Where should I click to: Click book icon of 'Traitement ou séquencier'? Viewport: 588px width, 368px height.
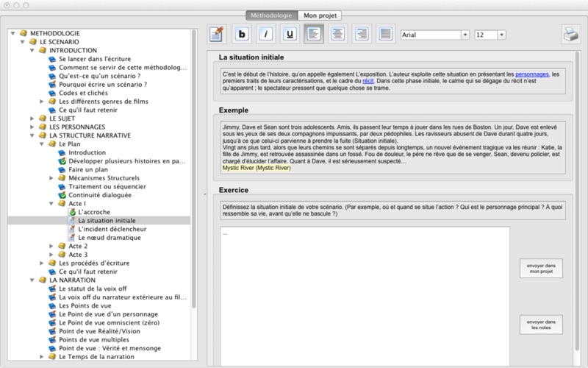pos(62,187)
